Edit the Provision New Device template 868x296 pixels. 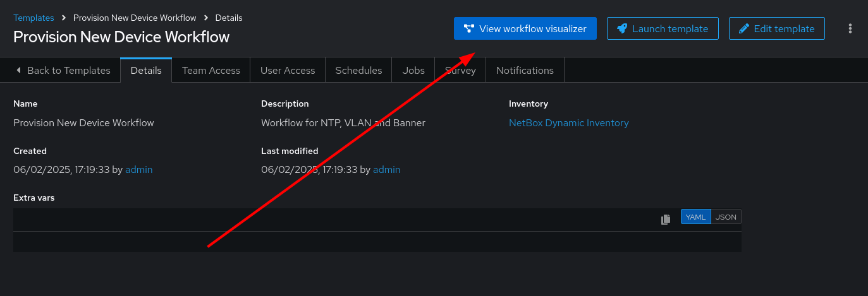(x=776, y=28)
